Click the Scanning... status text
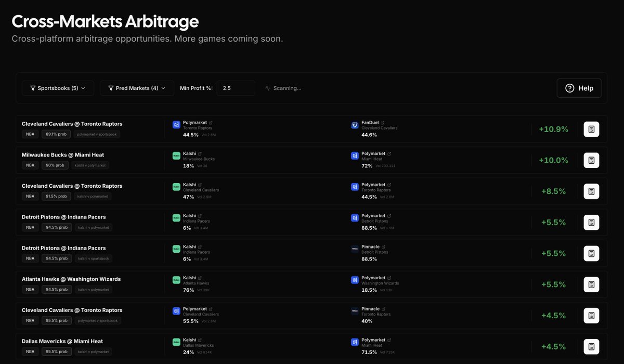The height and width of the screenshot is (364, 624). (288, 88)
